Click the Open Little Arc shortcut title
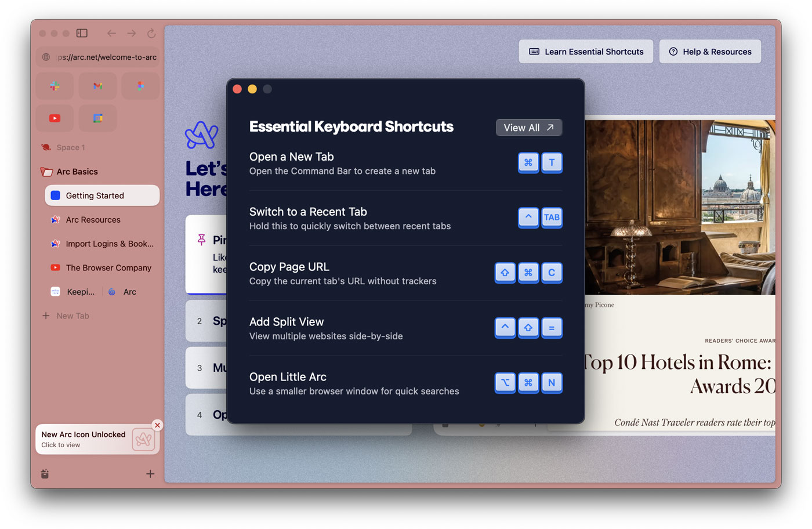 pyautogui.click(x=288, y=377)
